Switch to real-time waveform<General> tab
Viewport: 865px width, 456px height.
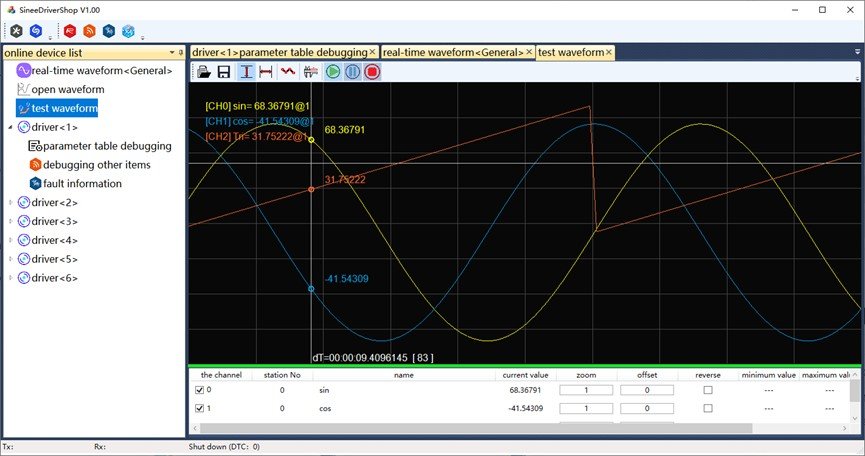pyautogui.click(x=452, y=52)
